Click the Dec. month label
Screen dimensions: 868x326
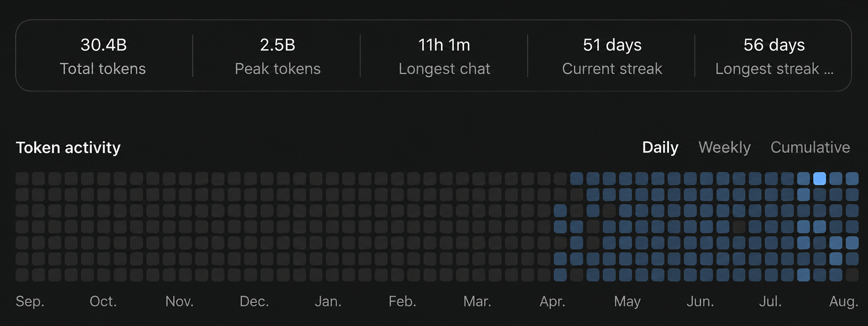pyautogui.click(x=254, y=301)
